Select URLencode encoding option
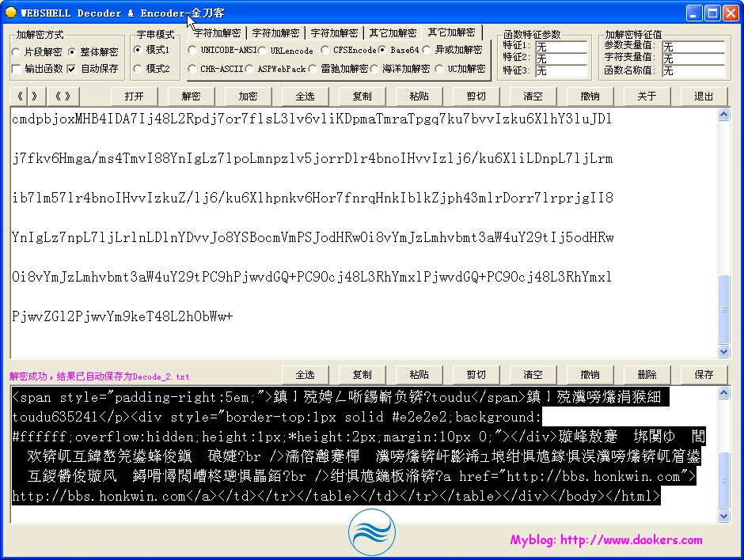 [286, 51]
